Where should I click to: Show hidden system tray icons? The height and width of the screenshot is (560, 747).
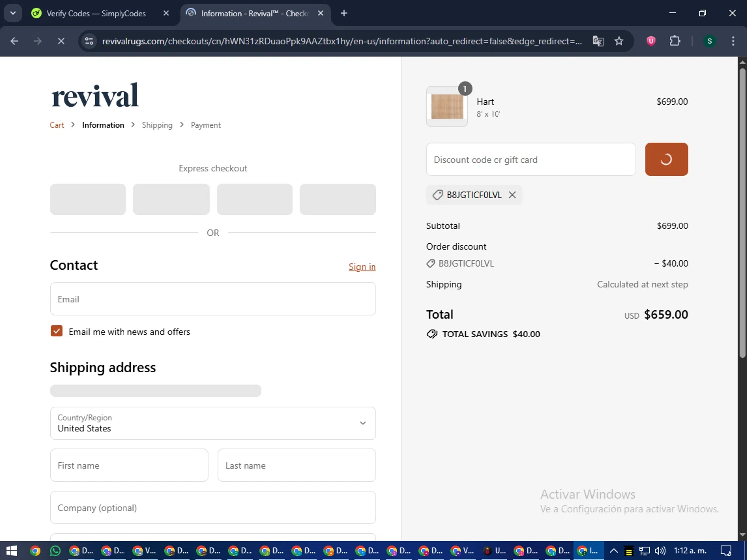coord(614,551)
